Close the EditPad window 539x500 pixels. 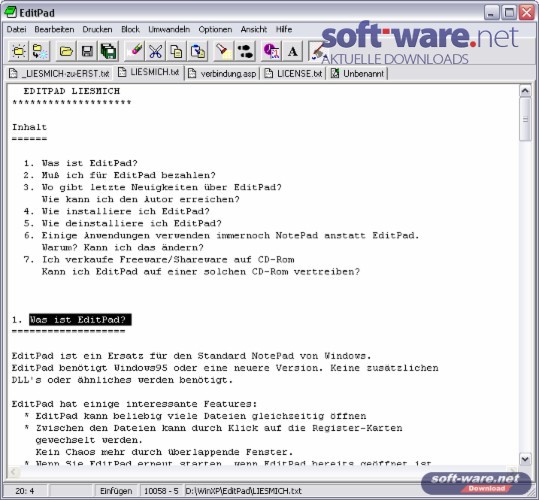pos(527,13)
